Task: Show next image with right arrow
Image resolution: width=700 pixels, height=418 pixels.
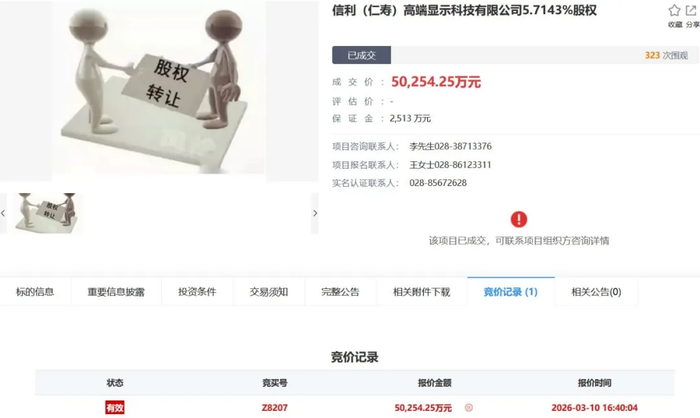Action: click(x=315, y=213)
